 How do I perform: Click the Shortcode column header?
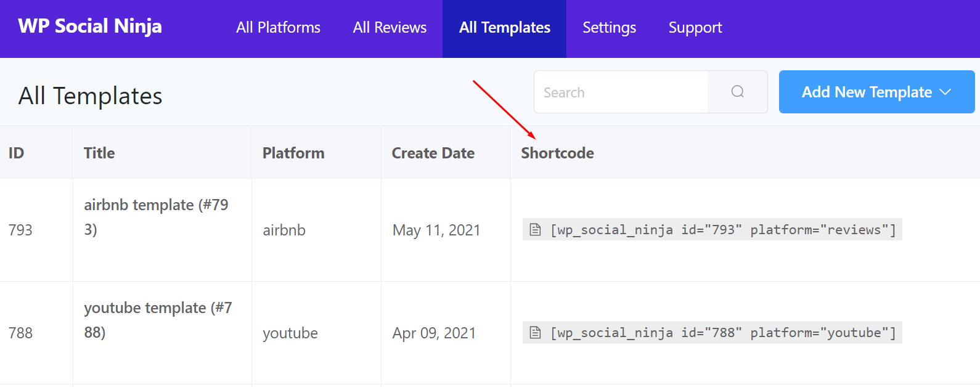point(557,153)
